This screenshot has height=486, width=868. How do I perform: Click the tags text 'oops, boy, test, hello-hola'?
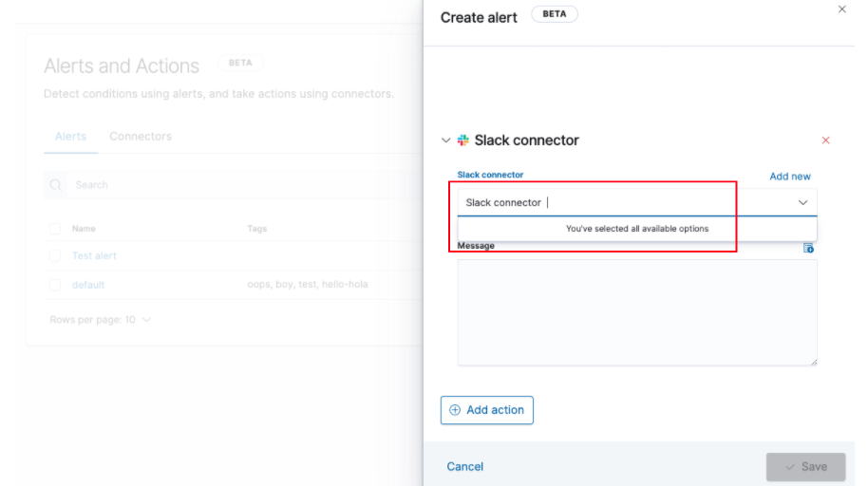308,285
